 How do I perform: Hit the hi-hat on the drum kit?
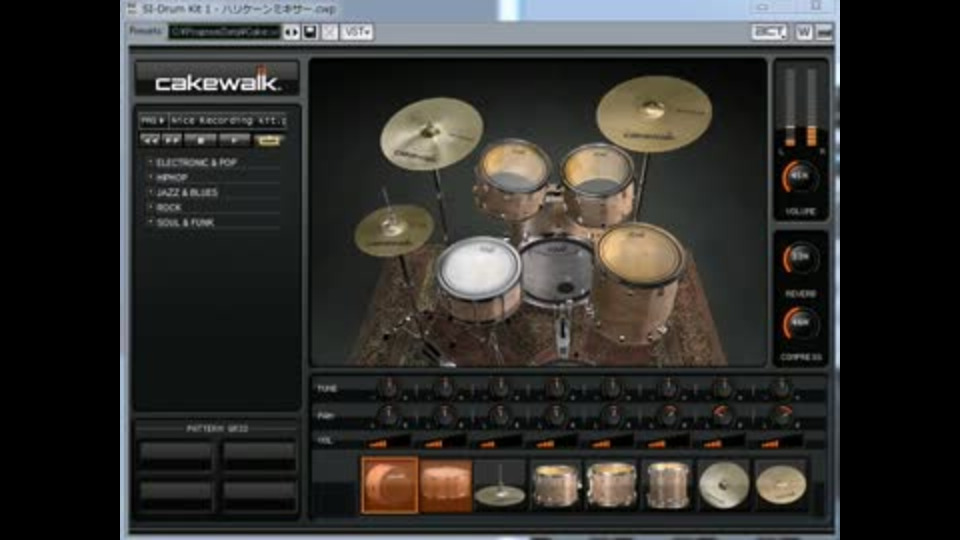click(x=394, y=230)
